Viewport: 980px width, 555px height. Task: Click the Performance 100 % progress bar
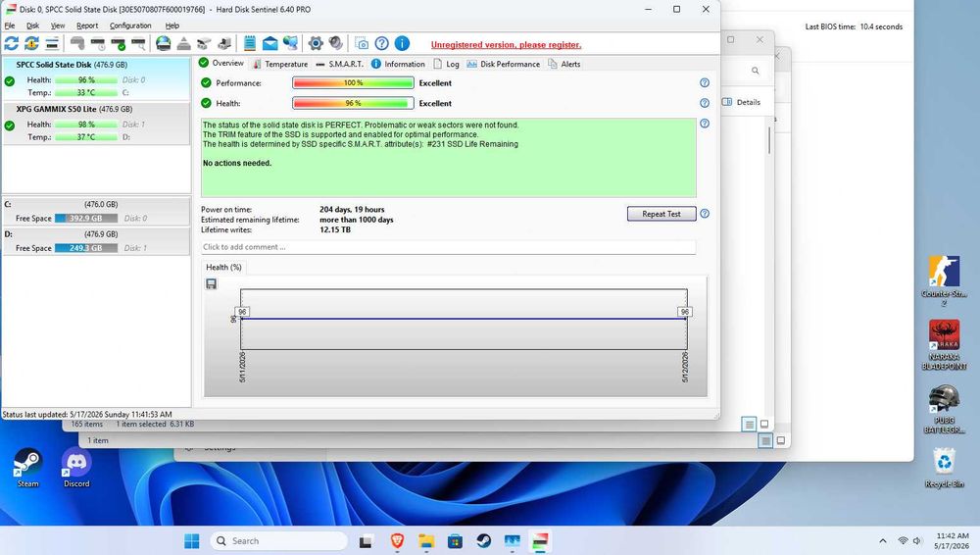click(353, 82)
